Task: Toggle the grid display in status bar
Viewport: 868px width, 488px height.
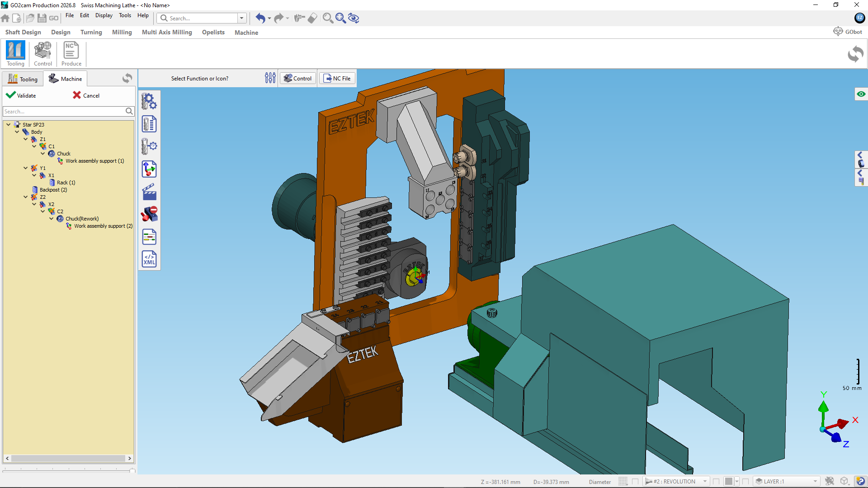Action: 623,481
